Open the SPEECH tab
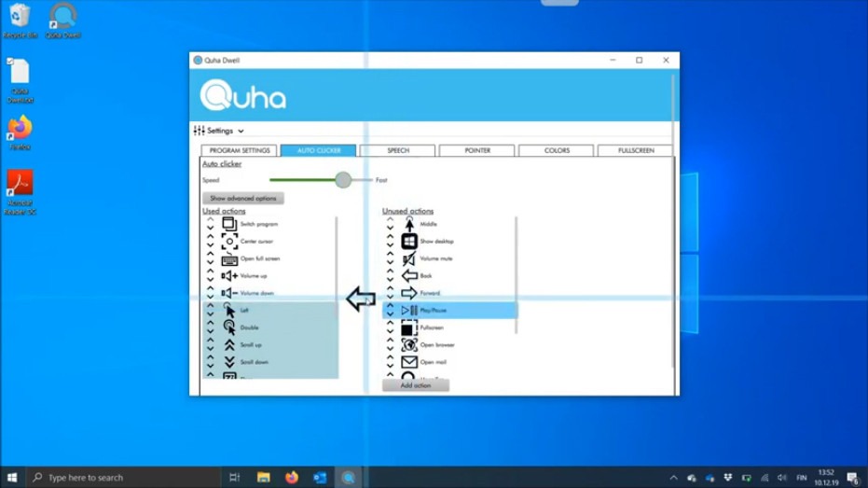 (x=398, y=150)
